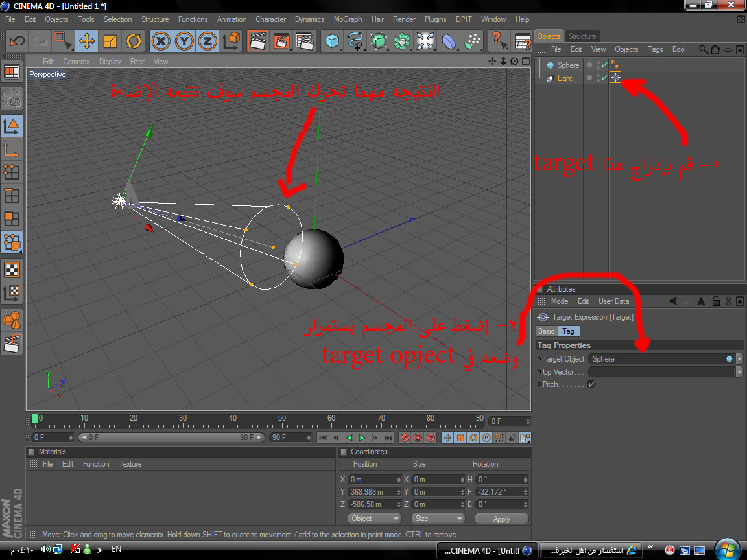This screenshot has height=560, width=747.
Task: Select the Live Selection tool
Action: click(62, 41)
